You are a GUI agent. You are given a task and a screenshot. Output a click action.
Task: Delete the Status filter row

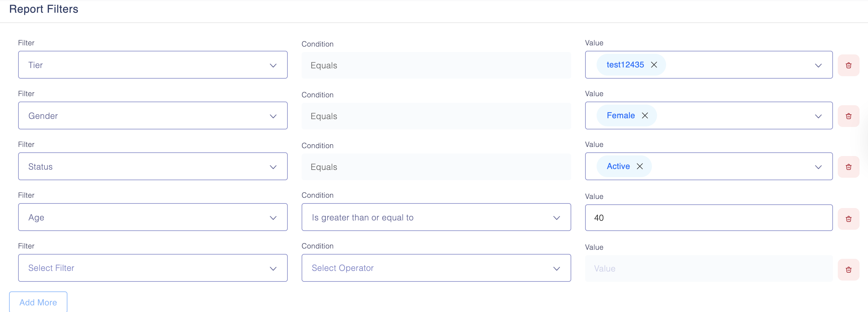pos(848,167)
